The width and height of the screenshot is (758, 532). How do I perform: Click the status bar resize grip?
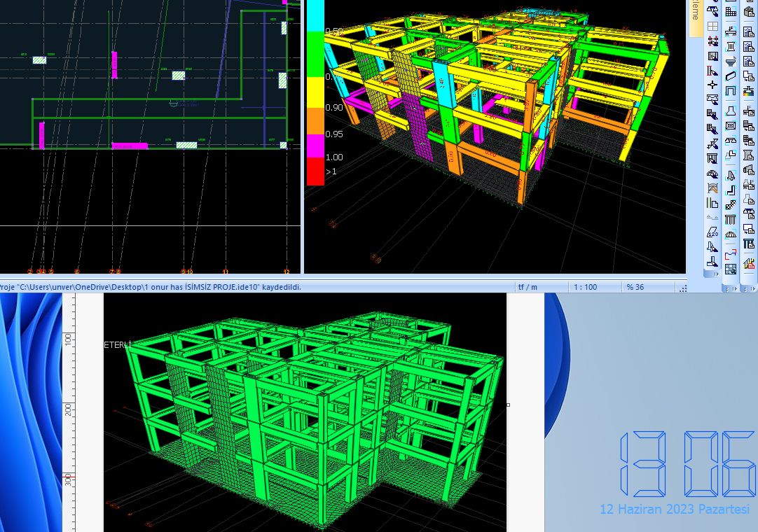(682, 288)
